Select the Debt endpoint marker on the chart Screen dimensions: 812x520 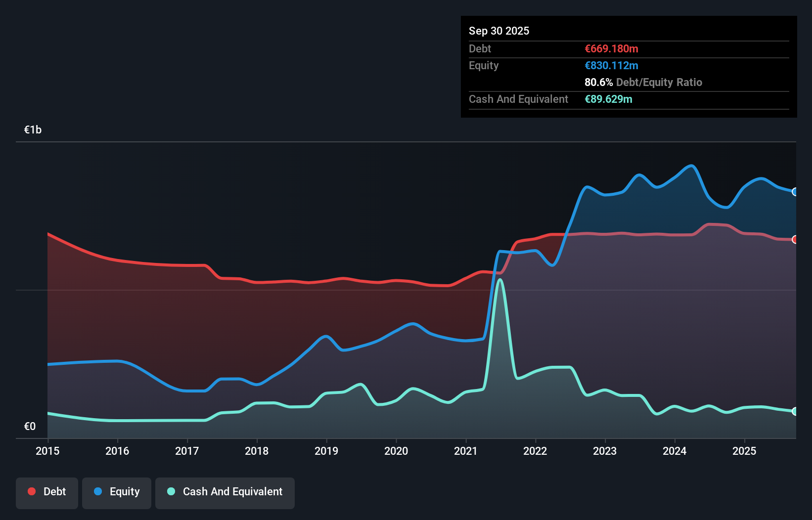pyautogui.click(x=795, y=240)
